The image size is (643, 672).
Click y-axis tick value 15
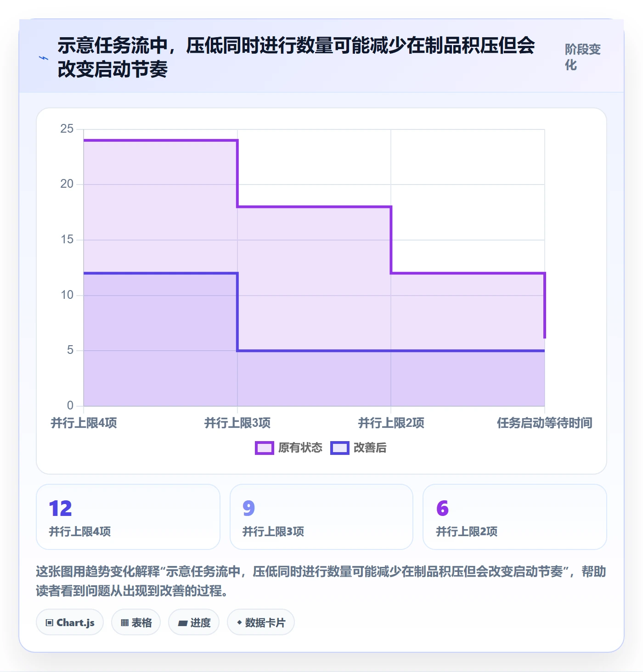(x=67, y=240)
